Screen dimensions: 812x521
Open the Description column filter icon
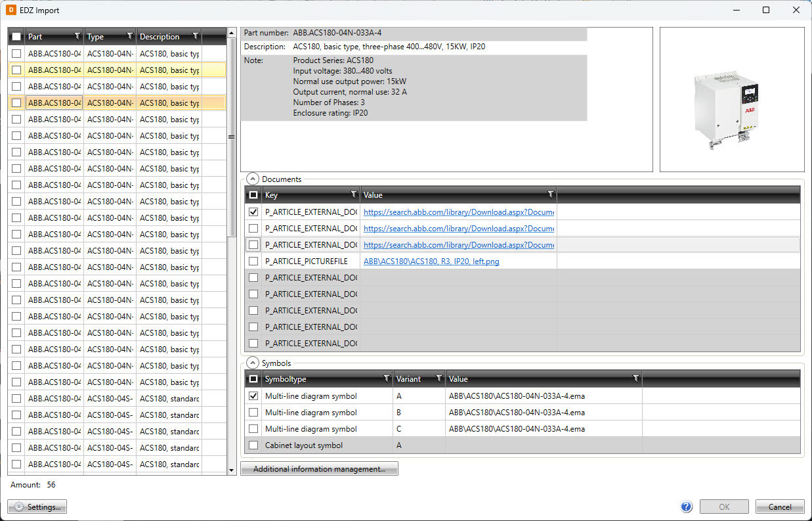click(x=195, y=36)
